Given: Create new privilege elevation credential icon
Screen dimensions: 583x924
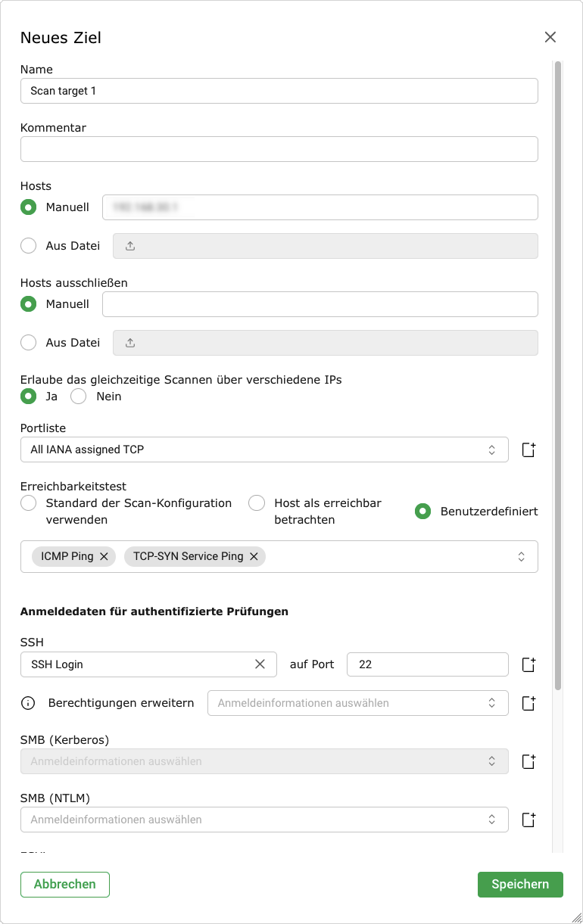Looking at the screenshot, I should pyautogui.click(x=528, y=703).
